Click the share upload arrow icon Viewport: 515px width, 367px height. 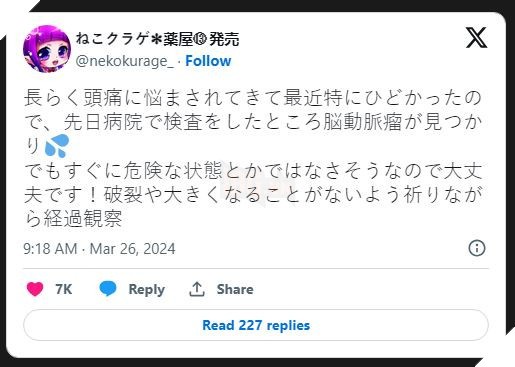point(197,289)
